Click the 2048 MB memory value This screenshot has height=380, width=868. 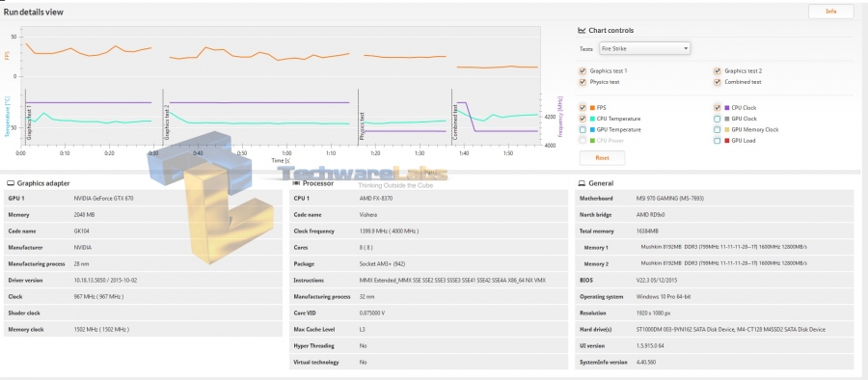coord(85,214)
